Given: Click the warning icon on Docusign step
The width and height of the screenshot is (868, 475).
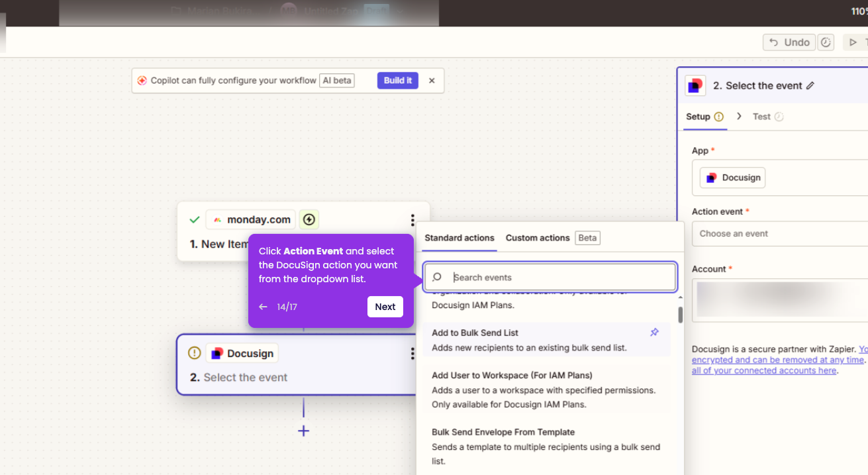Looking at the screenshot, I should pos(195,353).
